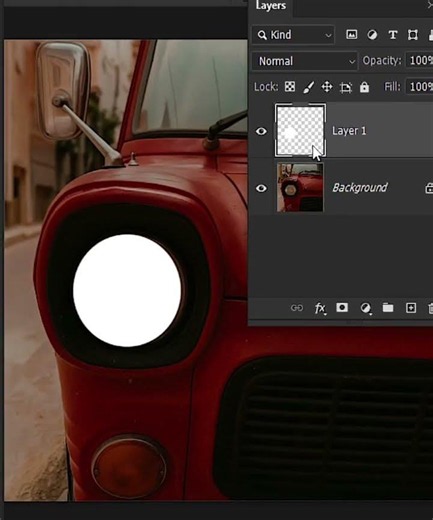The image size is (433, 520).
Task: Lock artboard nesting icon
Action: 346,88
